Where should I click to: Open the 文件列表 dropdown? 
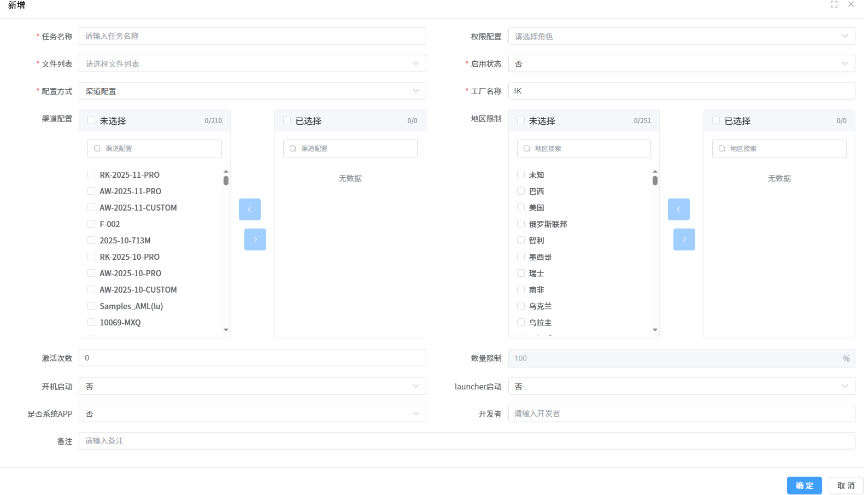[252, 63]
